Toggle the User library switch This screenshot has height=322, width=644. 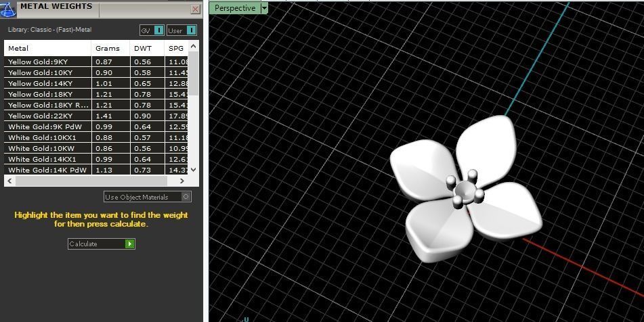click(181, 30)
